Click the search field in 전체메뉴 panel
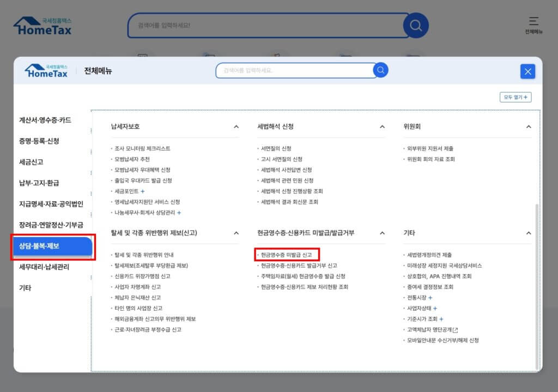558x392 pixels. (295, 70)
